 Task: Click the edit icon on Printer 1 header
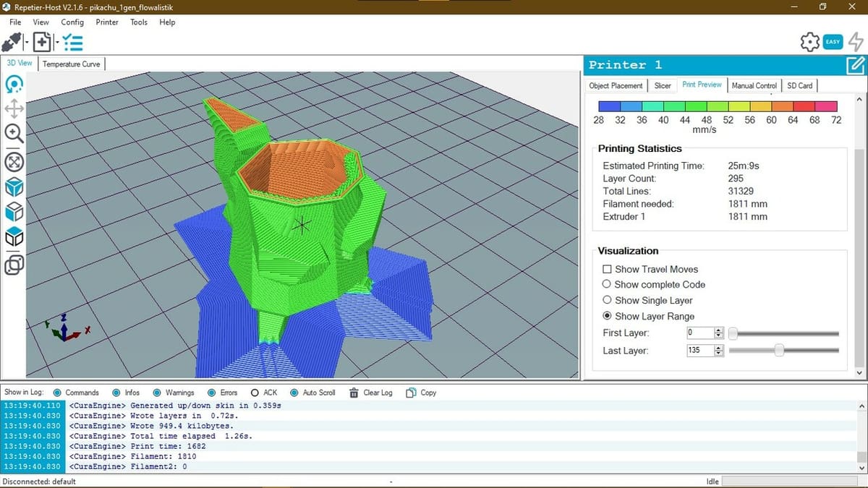pyautogui.click(x=855, y=65)
